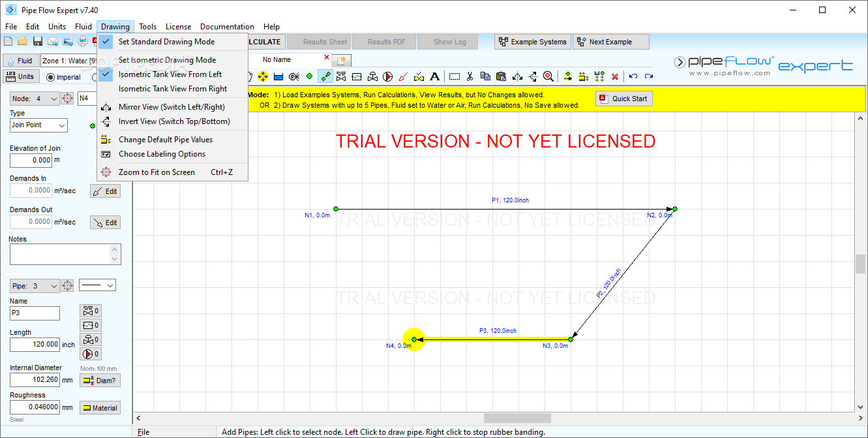Click the Elevation of Join input field
Viewport: 868px width, 438px height.
31,160
